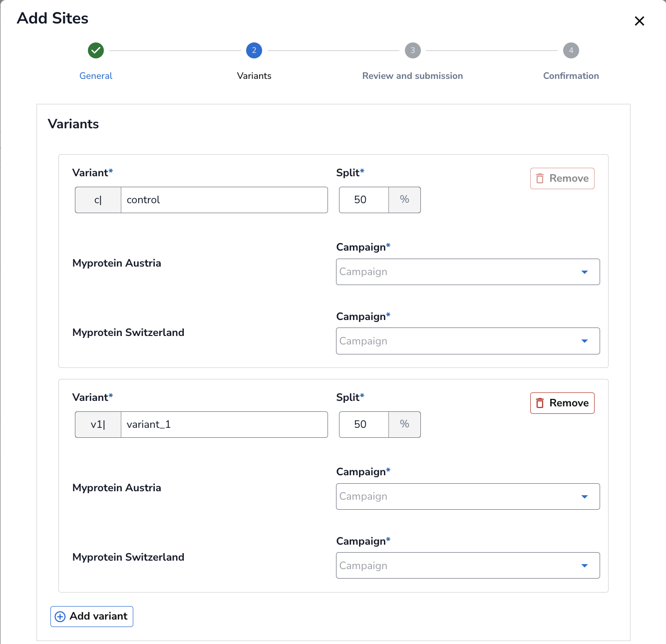Image resolution: width=666 pixels, height=644 pixels.
Task: Click the trash icon in variant_1's Remove button
Action: (x=540, y=403)
